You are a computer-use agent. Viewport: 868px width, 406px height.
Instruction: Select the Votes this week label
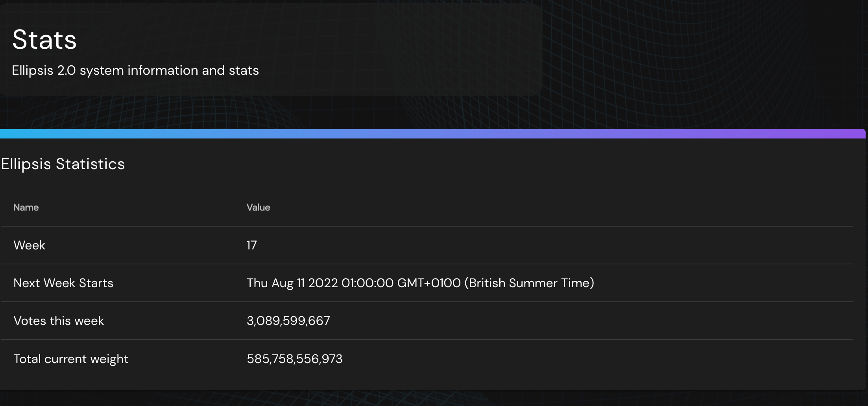(x=59, y=321)
